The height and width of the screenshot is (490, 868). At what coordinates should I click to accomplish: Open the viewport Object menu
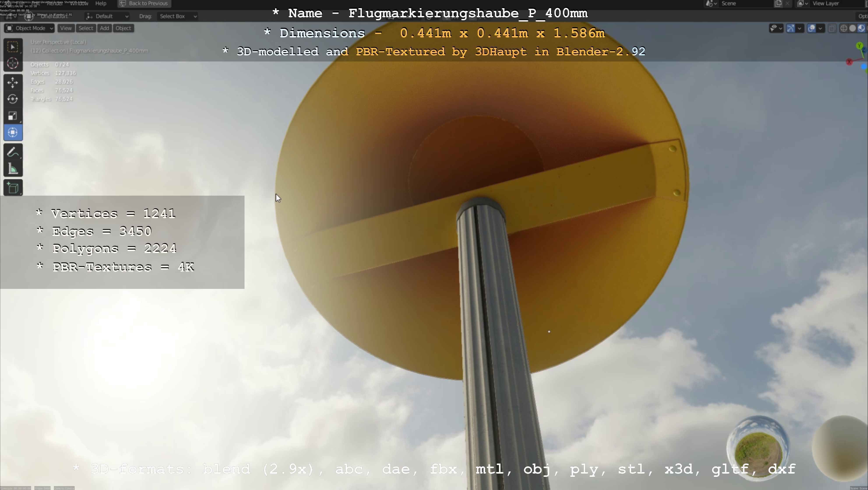click(123, 28)
